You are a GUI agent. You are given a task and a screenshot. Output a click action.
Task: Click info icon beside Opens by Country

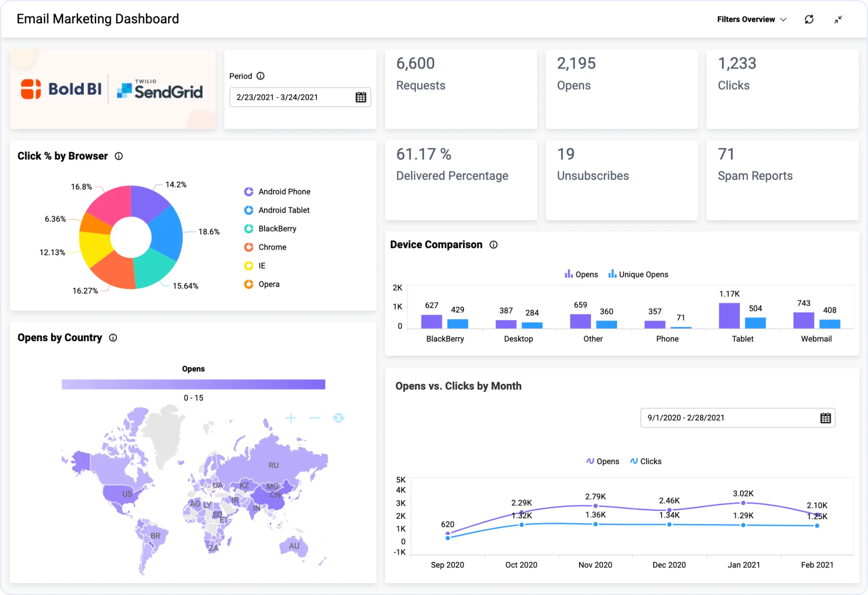click(x=113, y=338)
